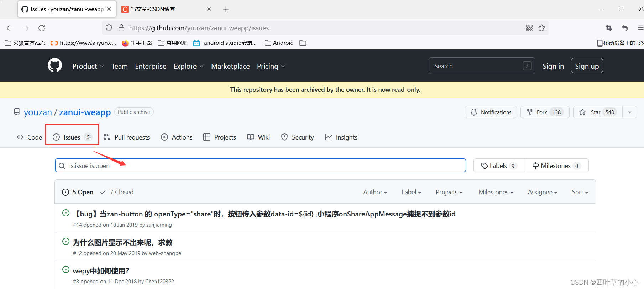Expand the Label filter dropdown

coord(412,192)
